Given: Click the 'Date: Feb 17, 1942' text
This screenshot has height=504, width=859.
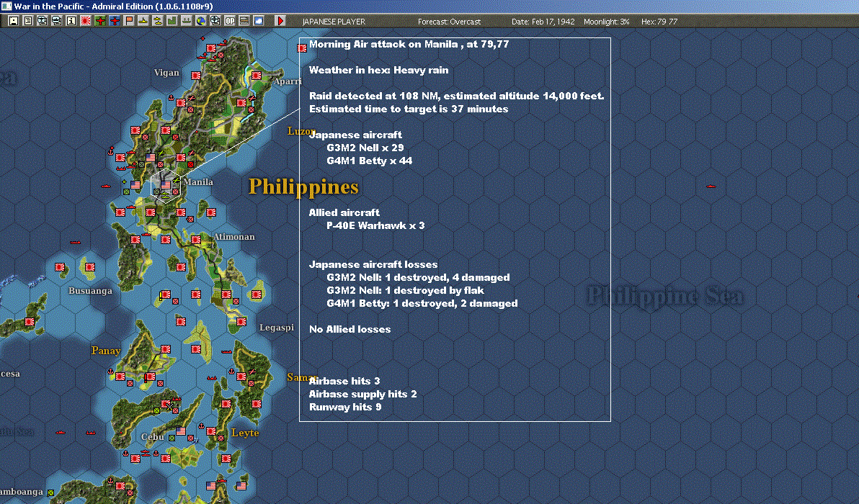Looking at the screenshot, I should 543,22.
